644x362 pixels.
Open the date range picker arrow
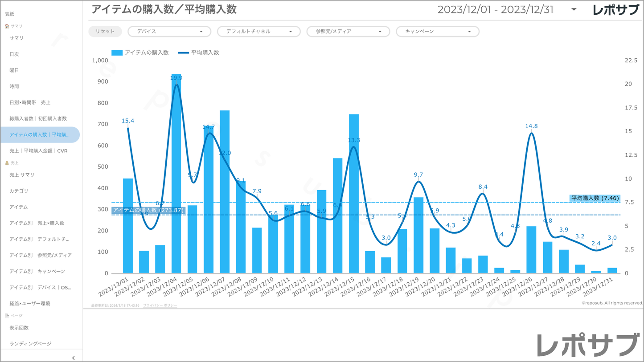coord(574,10)
